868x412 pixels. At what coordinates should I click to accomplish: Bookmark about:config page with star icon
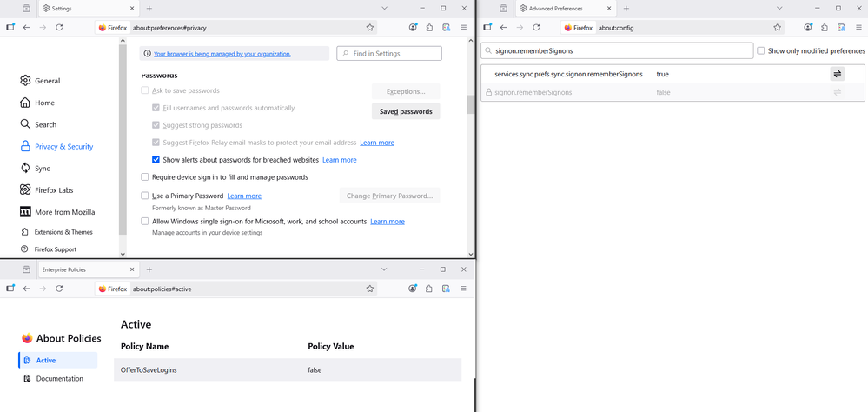point(777,28)
